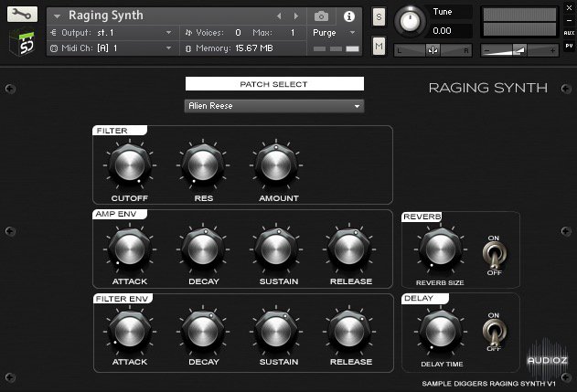This screenshot has width=577, height=392.
Task: Toggle the REVERB on/off switch
Action: pos(494,256)
